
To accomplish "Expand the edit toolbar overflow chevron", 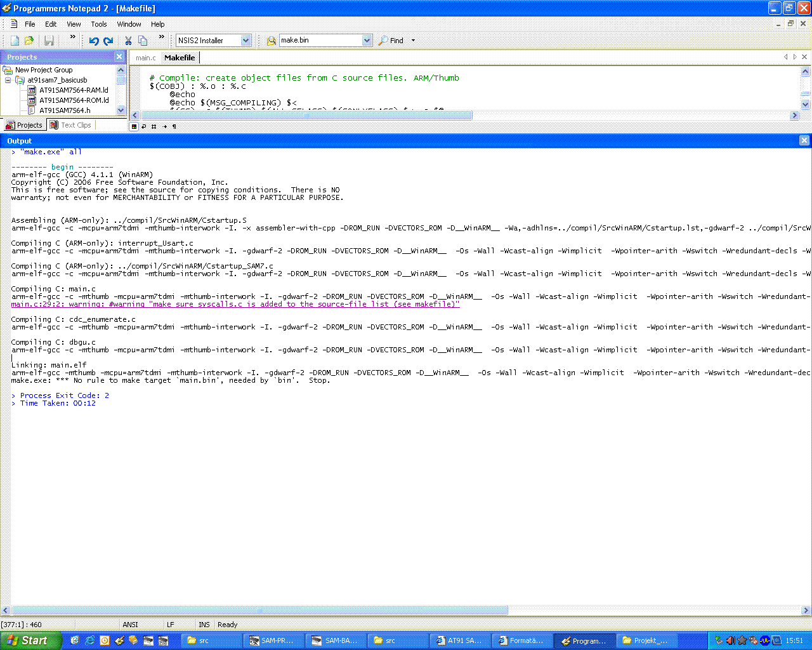I will click(x=161, y=37).
